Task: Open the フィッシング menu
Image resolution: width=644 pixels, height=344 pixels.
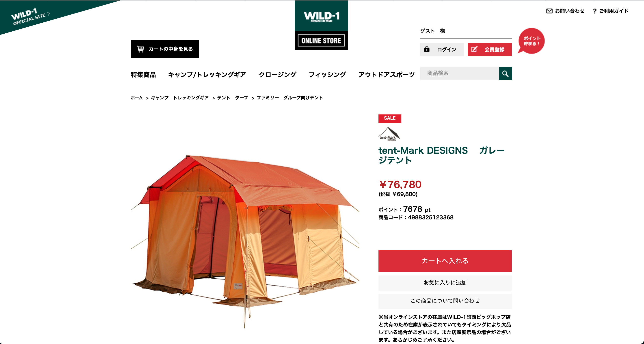Action: click(x=327, y=75)
